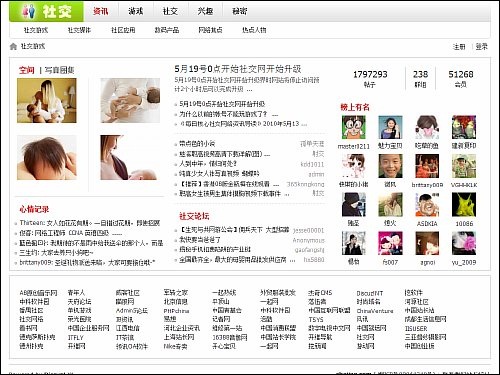Select the 写真图集 tab heading

pos(59,70)
